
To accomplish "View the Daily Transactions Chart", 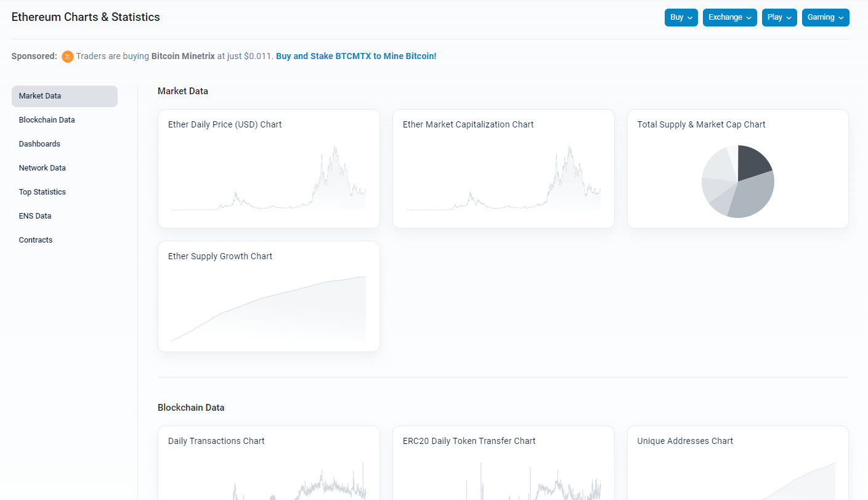I will tap(269, 468).
